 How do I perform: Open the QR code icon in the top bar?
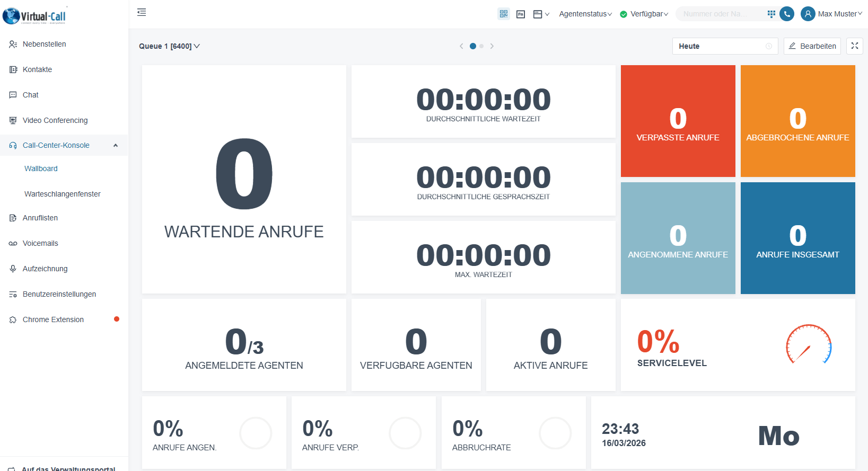tap(504, 14)
